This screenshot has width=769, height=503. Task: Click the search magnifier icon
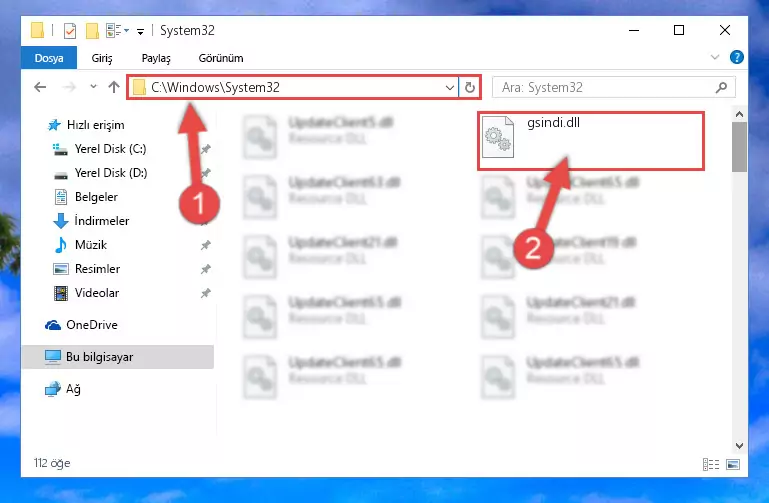coord(721,87)
